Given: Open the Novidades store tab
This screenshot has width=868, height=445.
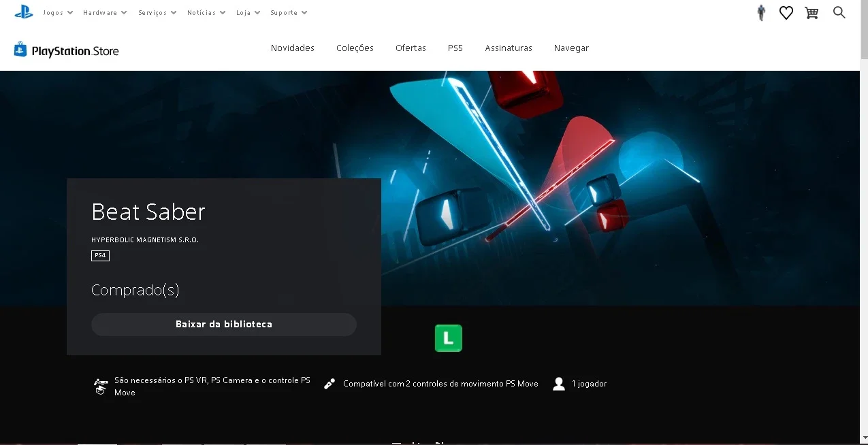Looking at the screenshot, I should coord(293,48).
